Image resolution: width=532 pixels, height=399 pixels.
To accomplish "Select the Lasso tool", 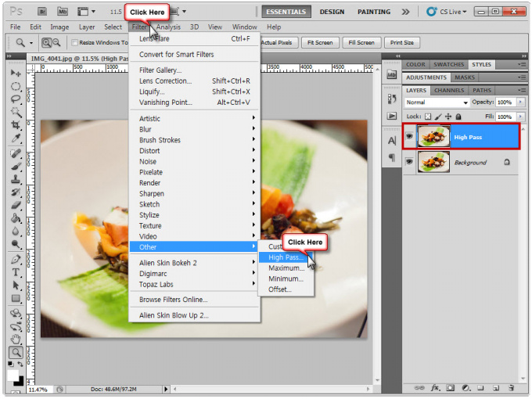I will 16,99.
